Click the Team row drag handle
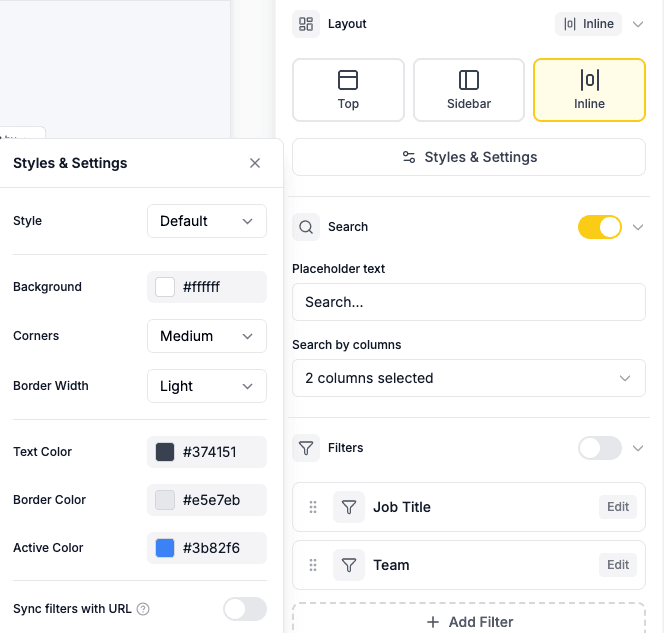The height and width of the screenshot is (633, 664). click(313, 565)
